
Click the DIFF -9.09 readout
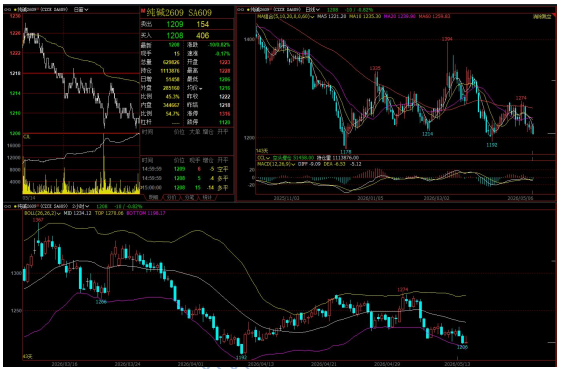pyautogui.click(x=309, y=164)
